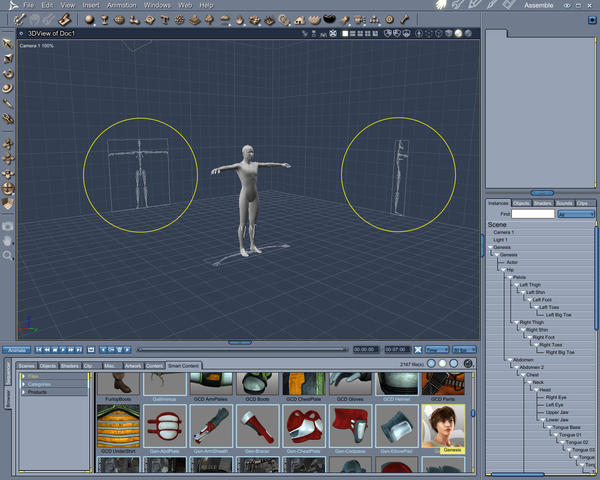
Task: Select the Gen-Bracer content icon
Action: 255,424
